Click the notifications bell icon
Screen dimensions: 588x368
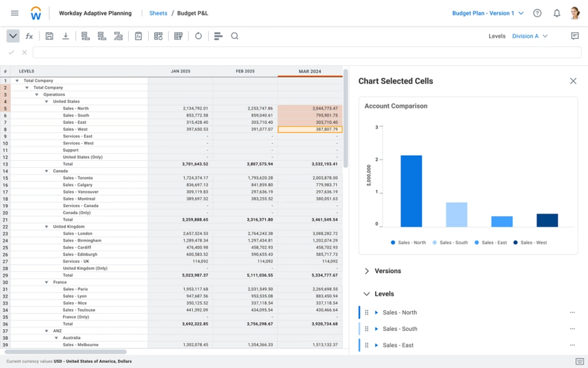tap(555, 13)
